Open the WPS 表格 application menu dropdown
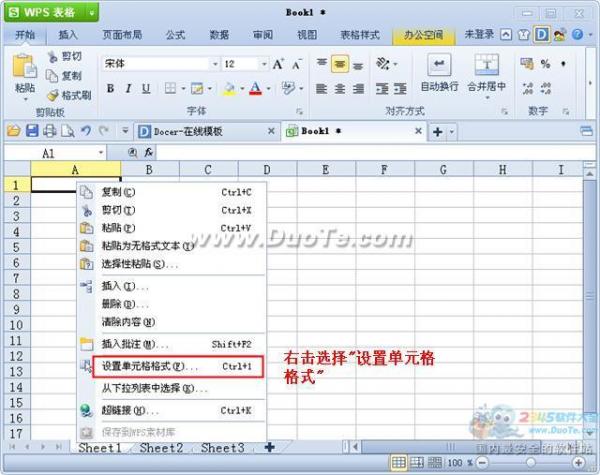The image size is (600, 475). (92, 13)
